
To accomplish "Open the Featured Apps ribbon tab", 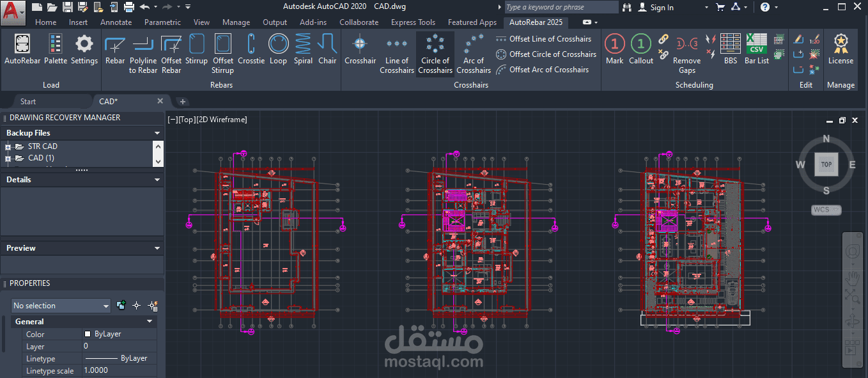I will coord(472,22).
